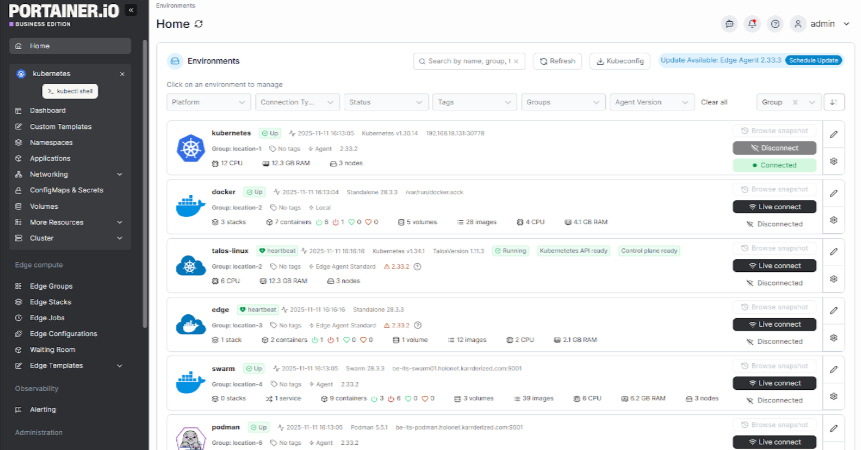Screen dimensions: 861x450
Task: Open the Tags filter dropdown
Action: [474, 102]
